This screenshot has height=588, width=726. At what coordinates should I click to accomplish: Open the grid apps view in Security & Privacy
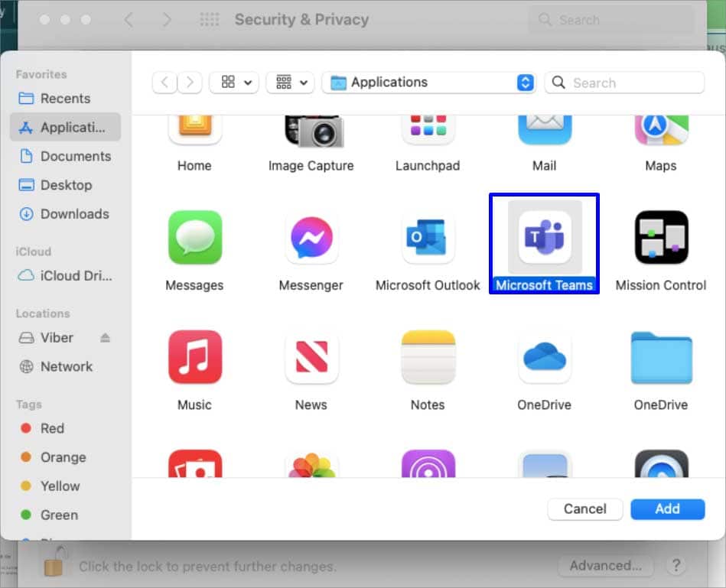click(210, 19)
